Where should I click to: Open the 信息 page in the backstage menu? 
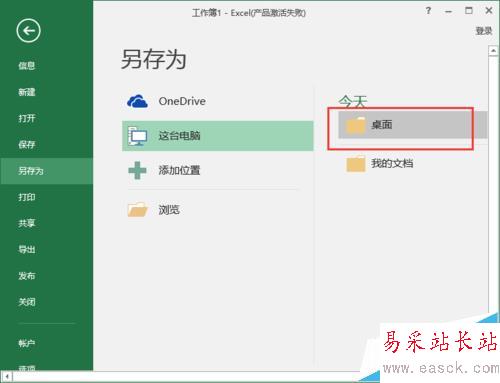pos(27,65)
